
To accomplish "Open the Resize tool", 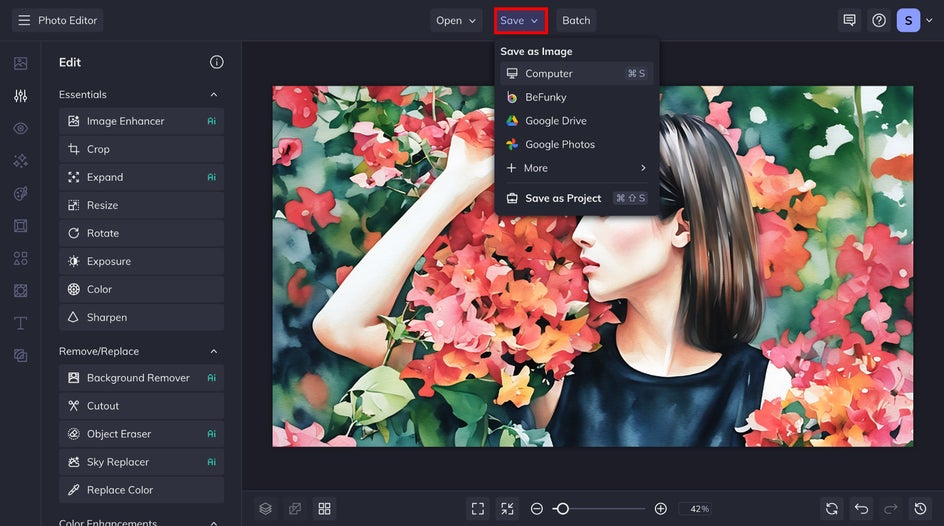I will click(x=141, y=205).
